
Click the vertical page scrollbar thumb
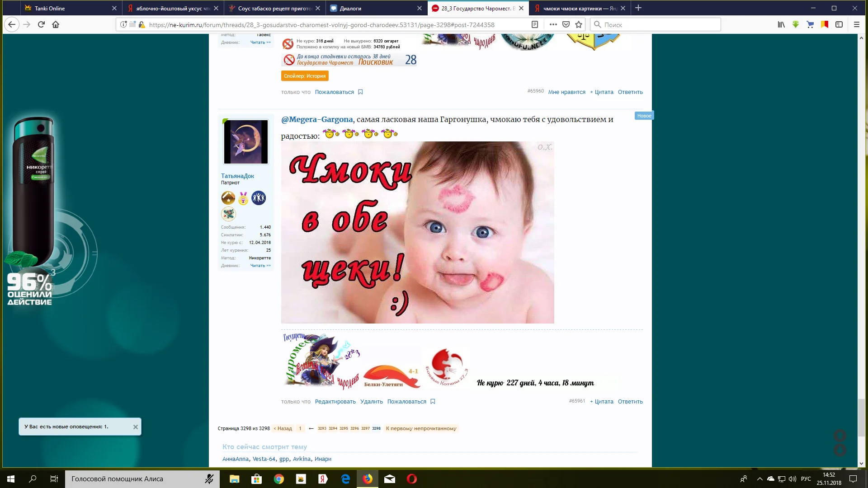coord(861,417)
